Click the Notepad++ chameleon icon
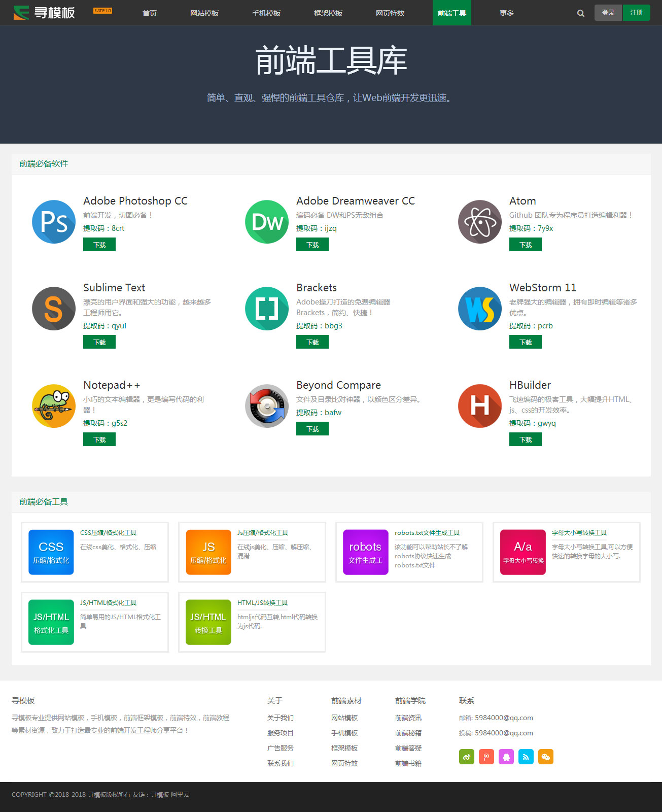 pyautogui.click(x=54, y=406)
